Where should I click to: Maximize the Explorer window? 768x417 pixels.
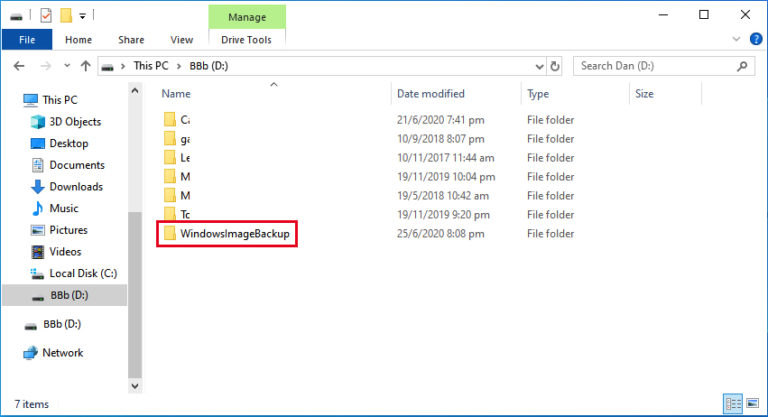[x=704, y=15]
